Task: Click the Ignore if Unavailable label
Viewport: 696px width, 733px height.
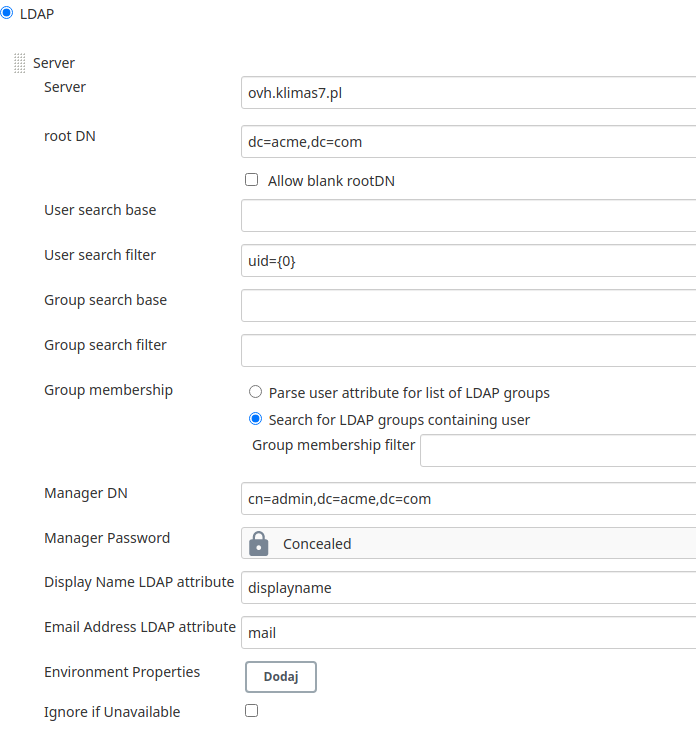Action: [112, 712]
